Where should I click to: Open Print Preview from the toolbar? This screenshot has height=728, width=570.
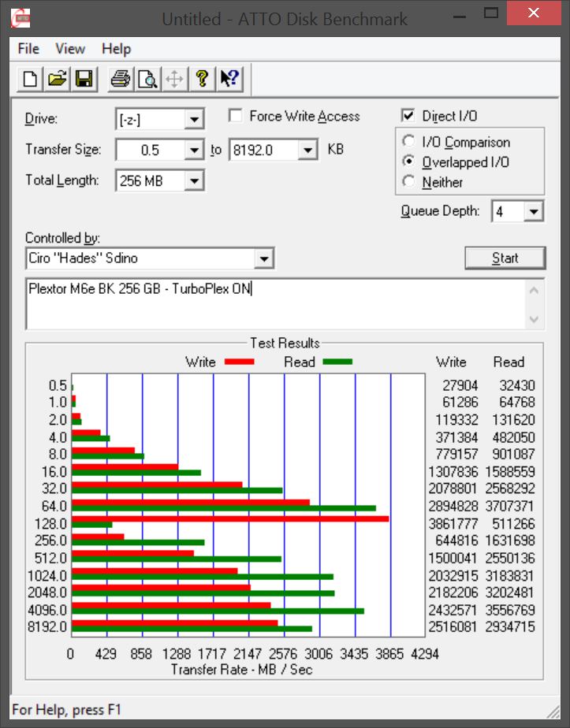[x=147, y=78]
